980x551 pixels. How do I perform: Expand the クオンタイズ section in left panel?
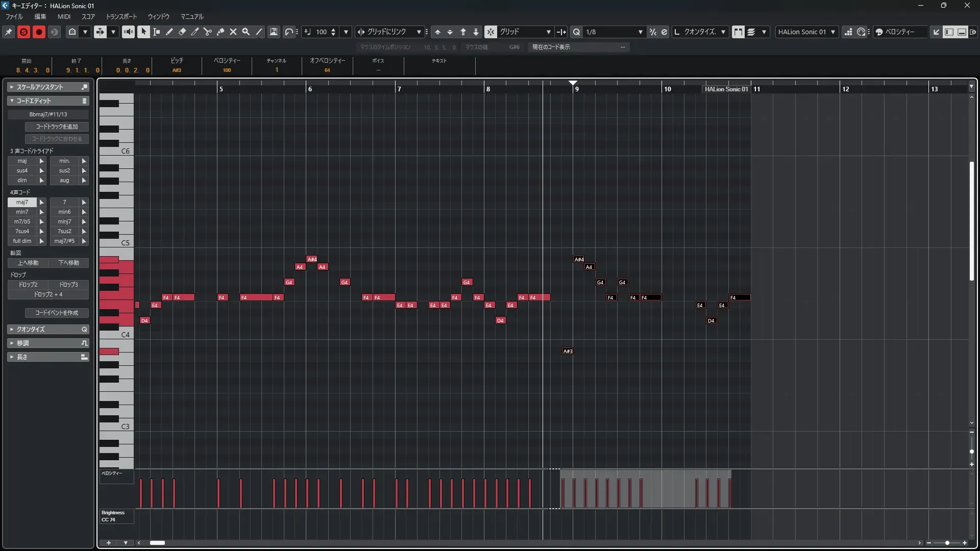31,330
